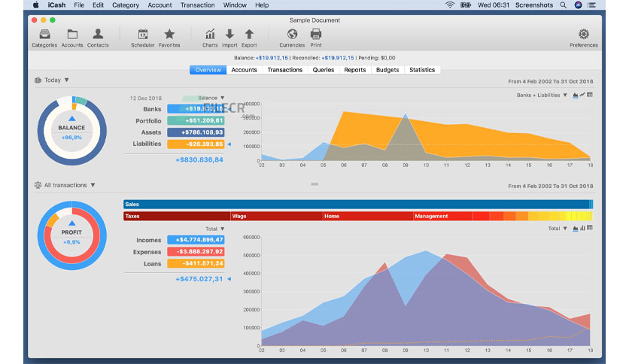
Task: Select area chart view for Total graph
Action: pos(576,228)
